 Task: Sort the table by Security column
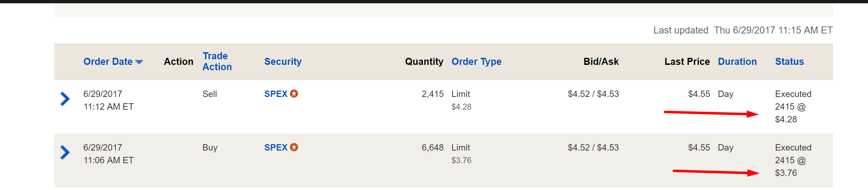point(283,62)
